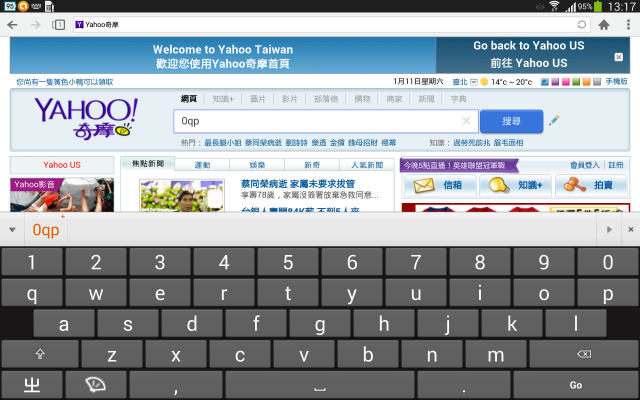
Task: Switch input language with the ㄓ key
Action: [32, 385]
